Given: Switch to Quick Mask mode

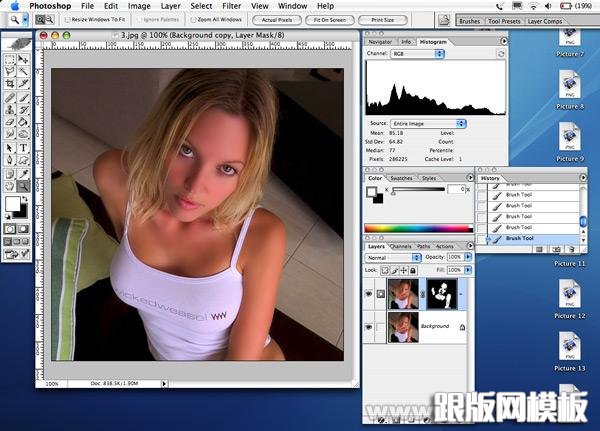Looking at the screenshot, I should click(23, 229).
